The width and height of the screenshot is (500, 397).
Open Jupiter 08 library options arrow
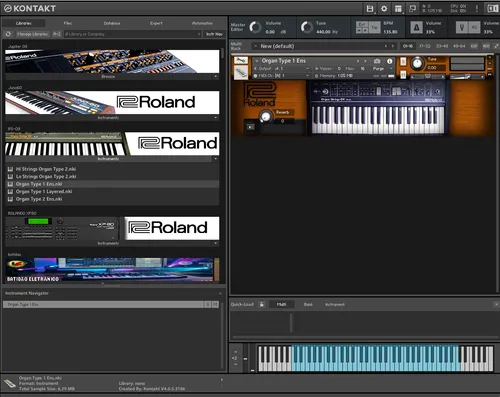(216, 76)
